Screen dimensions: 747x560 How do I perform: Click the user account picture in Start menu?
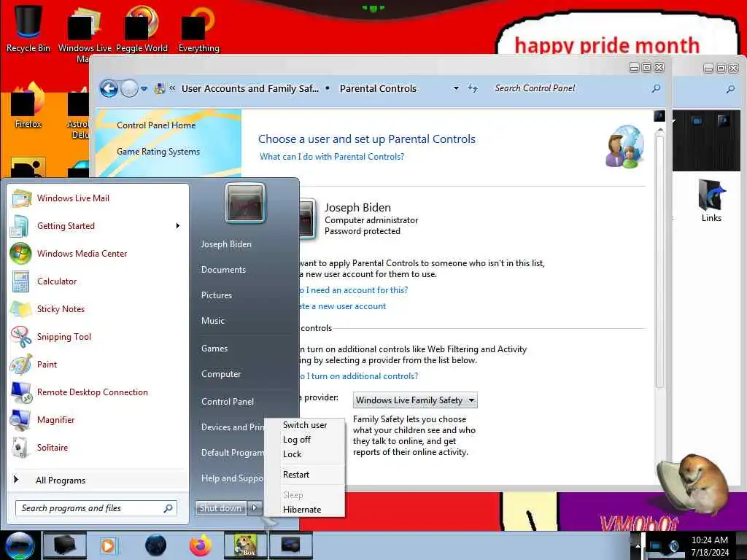tap(245, 203)
